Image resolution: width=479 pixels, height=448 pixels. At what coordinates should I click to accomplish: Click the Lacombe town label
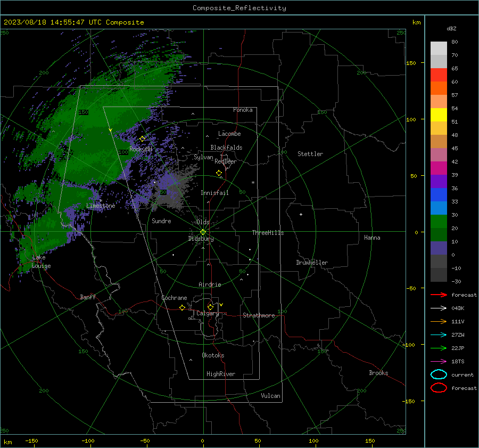tap(229, 134)
